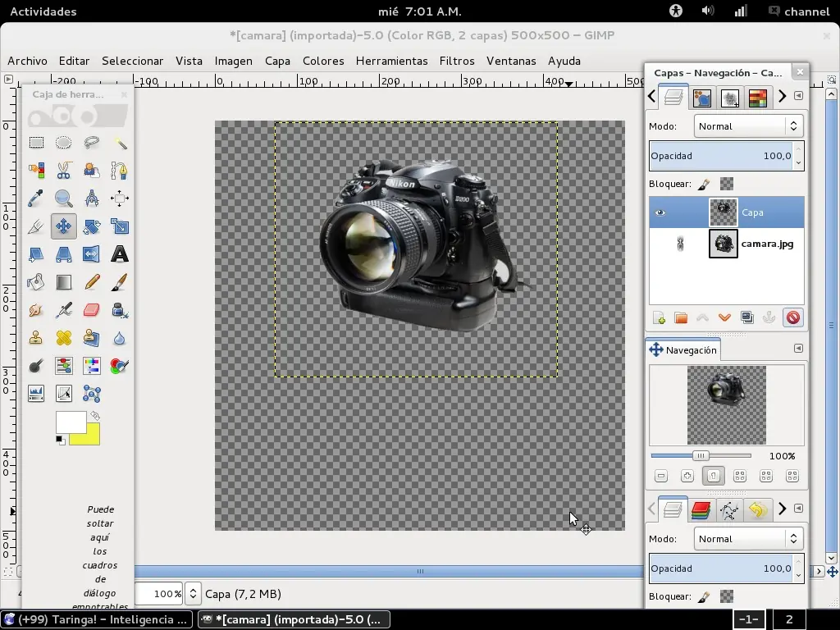This screenshot has width=840, height=630.
Task: Create a new layer in Layers panel
Action: click(x=659, y=317)
